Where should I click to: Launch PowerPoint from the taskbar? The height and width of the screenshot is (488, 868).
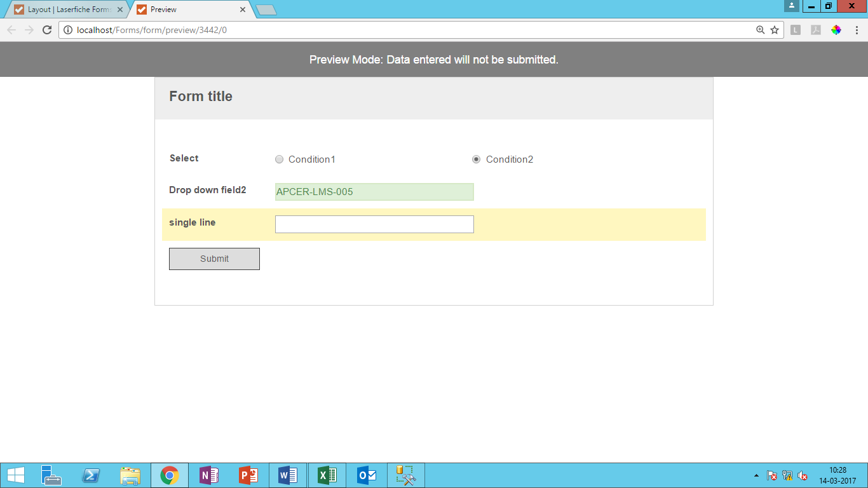click(x=248, y=475)
